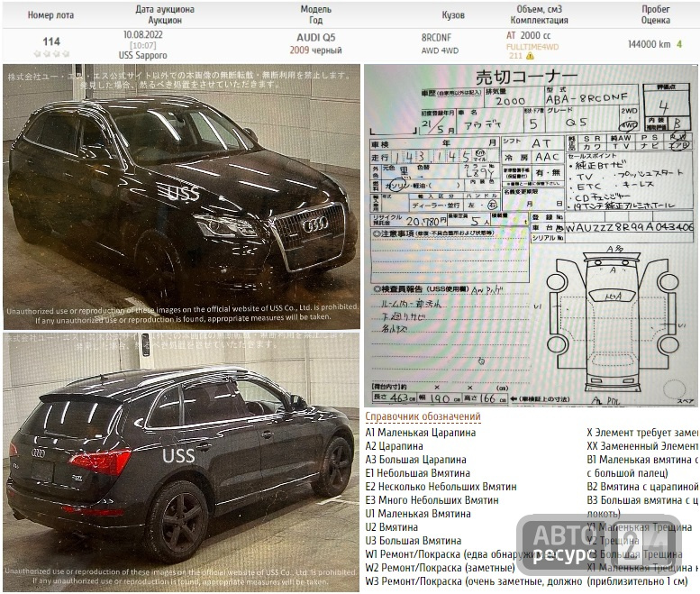Viewport: 700px width, 594px height.
Task: Click the FULLTIME4WD trim text
Action: [x=532, y=47]
